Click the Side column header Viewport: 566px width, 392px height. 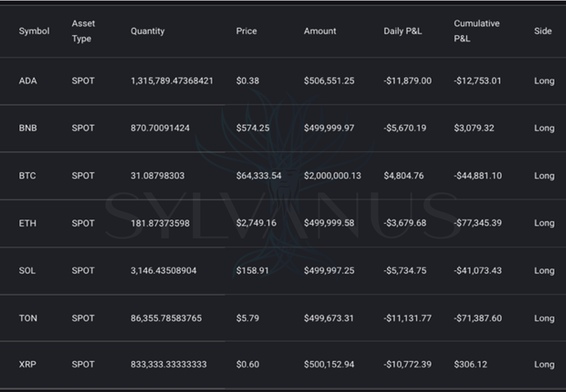coord(543,31)
